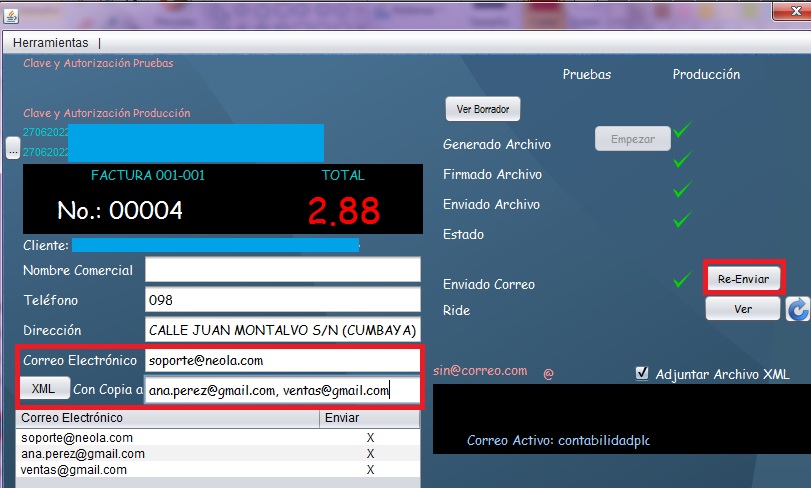Close the window with the red X button

(785, 11)
